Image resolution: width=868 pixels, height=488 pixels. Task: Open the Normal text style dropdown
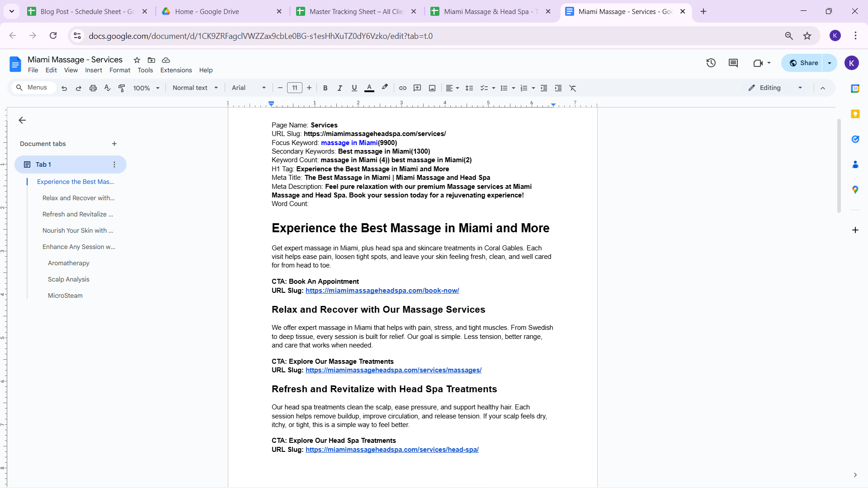[195, 88]
